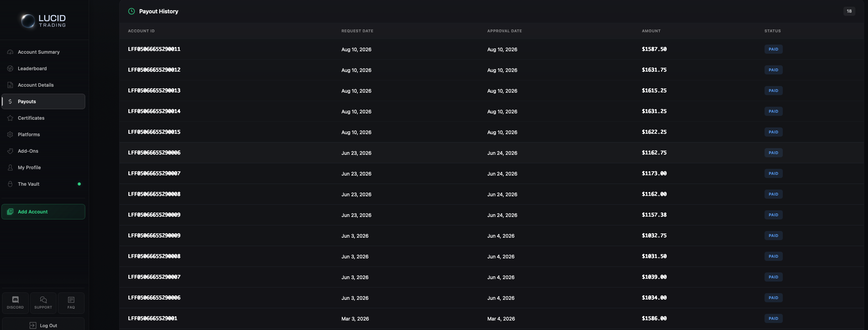Click the Leaderboard globe icon
868x330 pixels.
point(10,68)
